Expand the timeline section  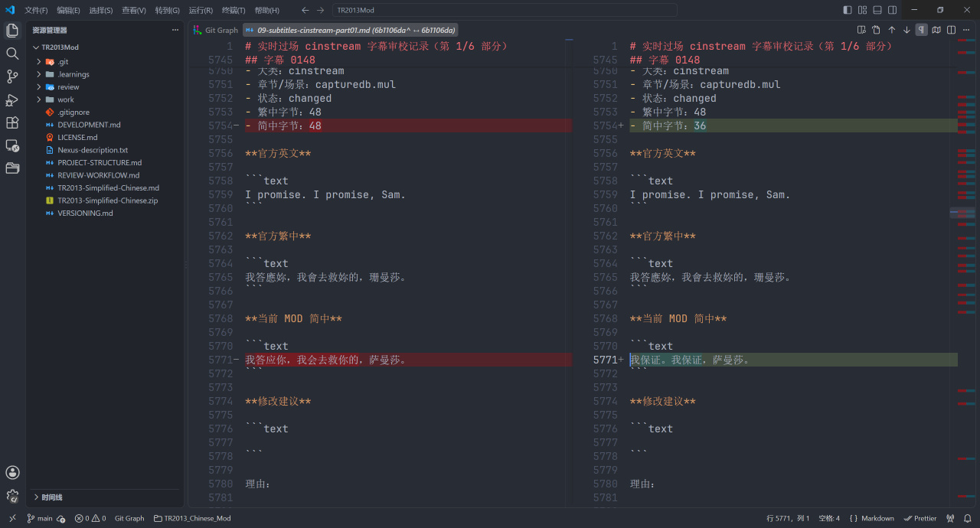[x=105, y=497]
